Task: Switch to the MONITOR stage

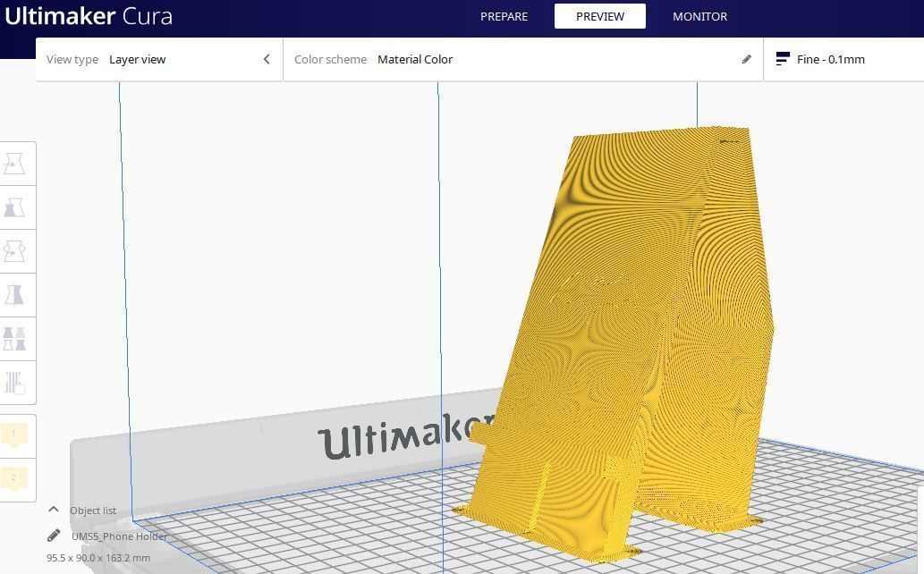Action: pos(700,16)
